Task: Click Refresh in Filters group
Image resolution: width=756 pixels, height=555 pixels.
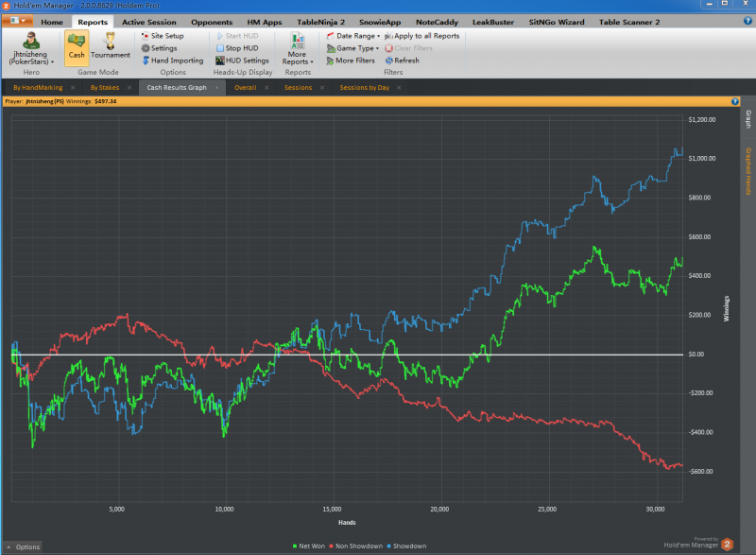Action: point(402,61)
